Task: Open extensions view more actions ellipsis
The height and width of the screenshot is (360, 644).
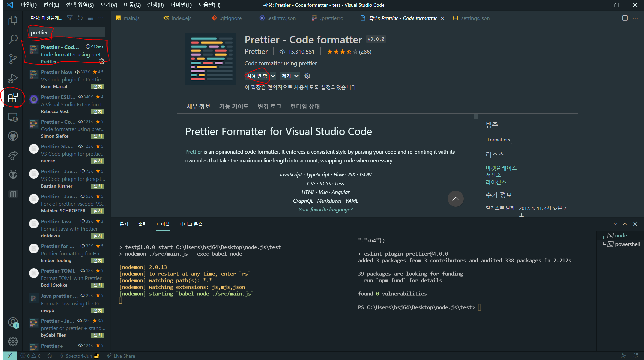Action: (x=101, y=18)
